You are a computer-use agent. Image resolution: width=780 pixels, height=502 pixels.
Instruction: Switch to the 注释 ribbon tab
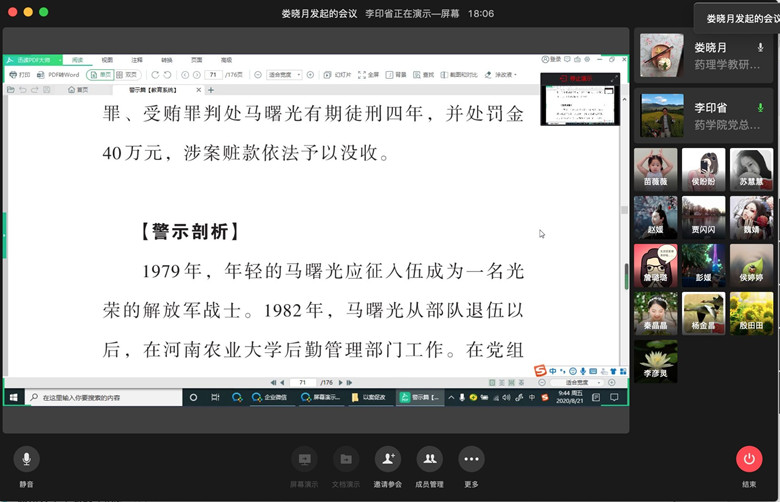pyautogui.click(x=137, y=60)
